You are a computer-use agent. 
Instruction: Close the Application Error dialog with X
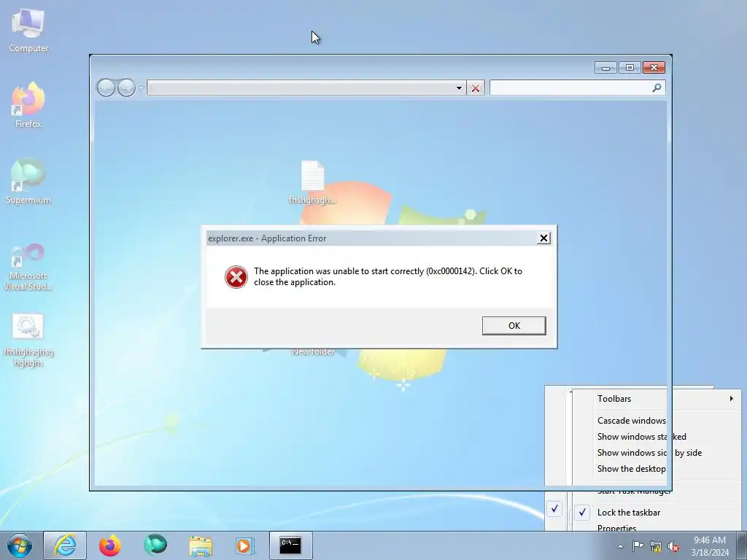pyautogui.click(x=543, y=238)
